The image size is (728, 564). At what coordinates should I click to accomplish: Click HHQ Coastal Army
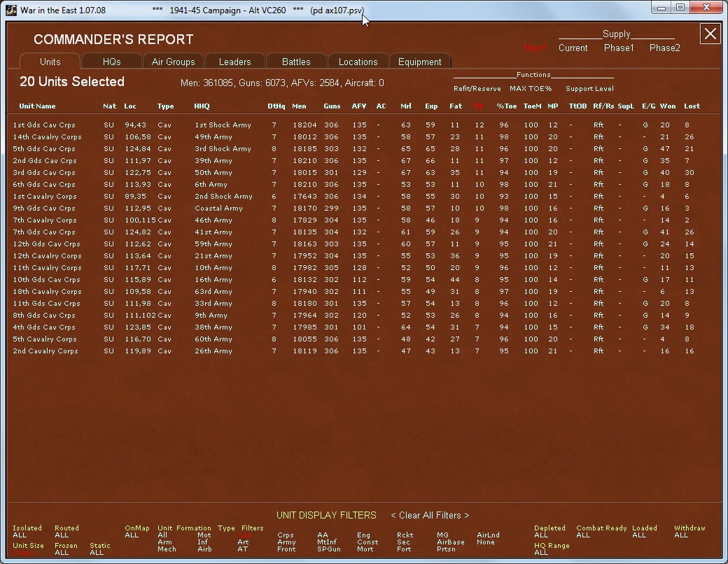pos(218,208)
